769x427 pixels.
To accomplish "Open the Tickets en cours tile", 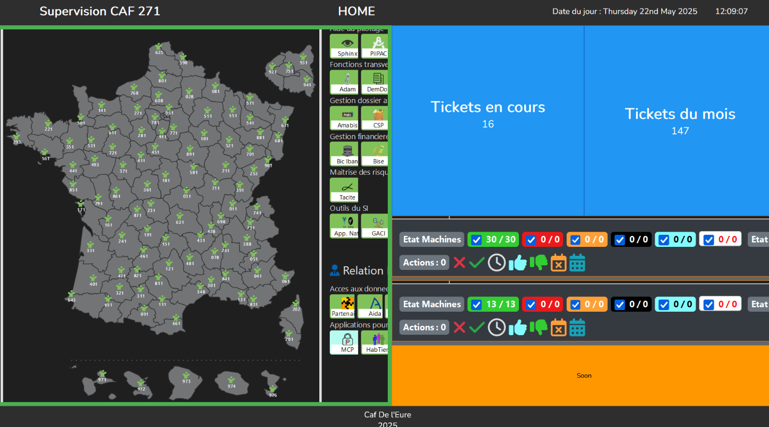I will point(488,121).
